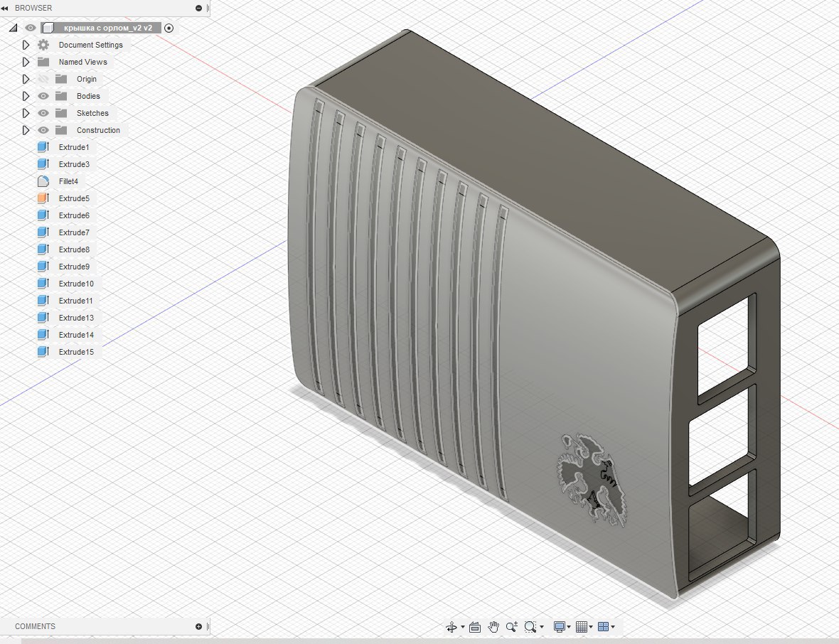Select the Extrude6 feature icon
Screen dimensions: 839x644
point(43,215)
